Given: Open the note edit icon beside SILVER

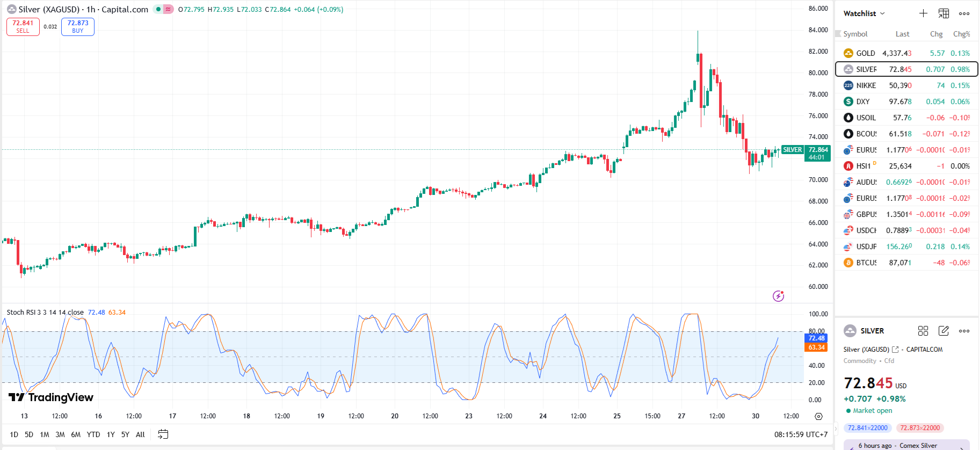Looking at the screenshot, I should pyautogui.click(x=943, y=331).
